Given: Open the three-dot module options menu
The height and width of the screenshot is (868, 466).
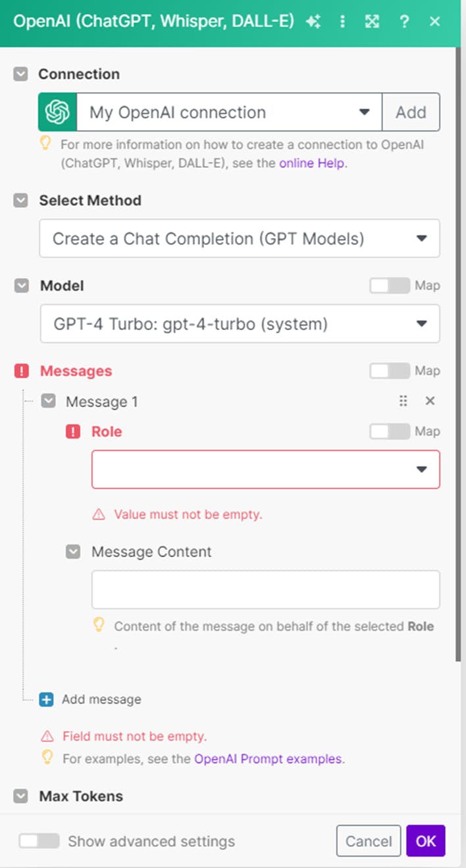Looking at the screenshot, I should tap(342, 22).
